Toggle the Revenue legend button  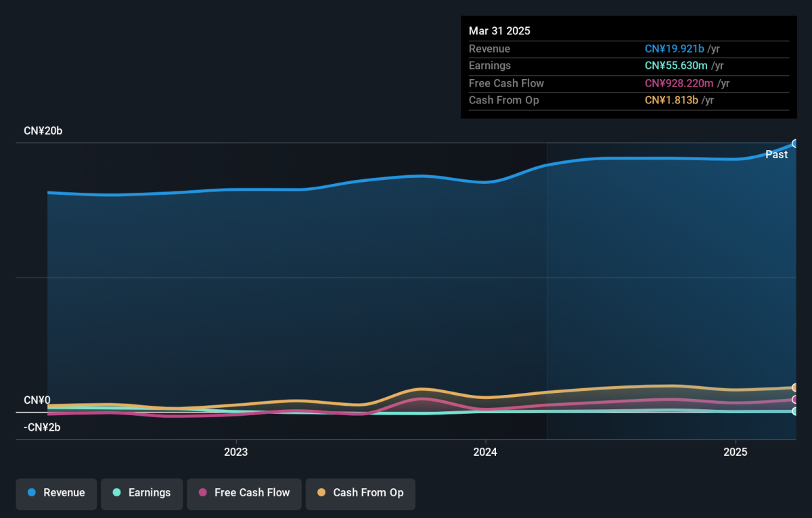[x=57, y=493]
